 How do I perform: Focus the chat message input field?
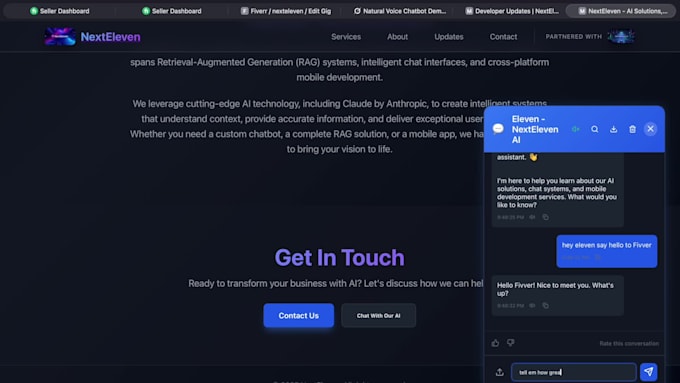tap(574, 372)
